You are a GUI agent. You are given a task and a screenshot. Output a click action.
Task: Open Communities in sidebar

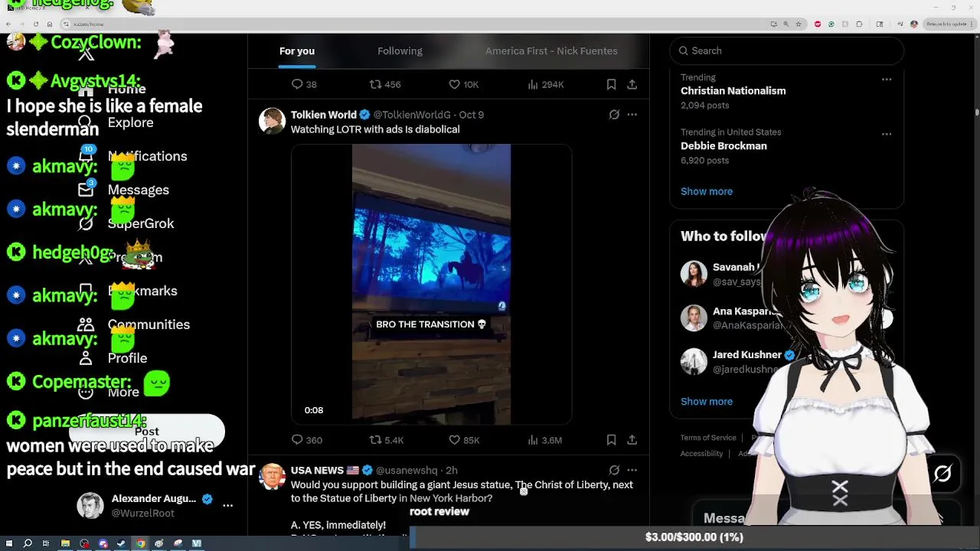pyautogui.click(x=135, y=324)
